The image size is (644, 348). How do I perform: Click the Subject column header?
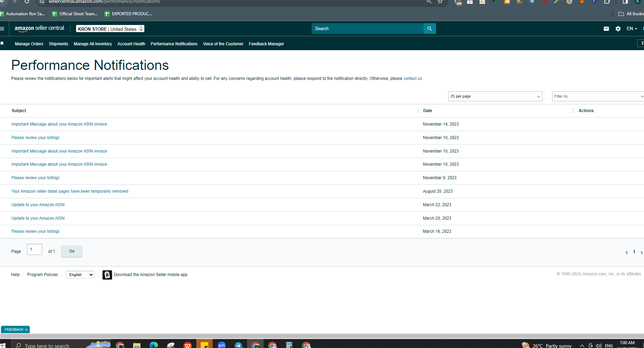19,111
